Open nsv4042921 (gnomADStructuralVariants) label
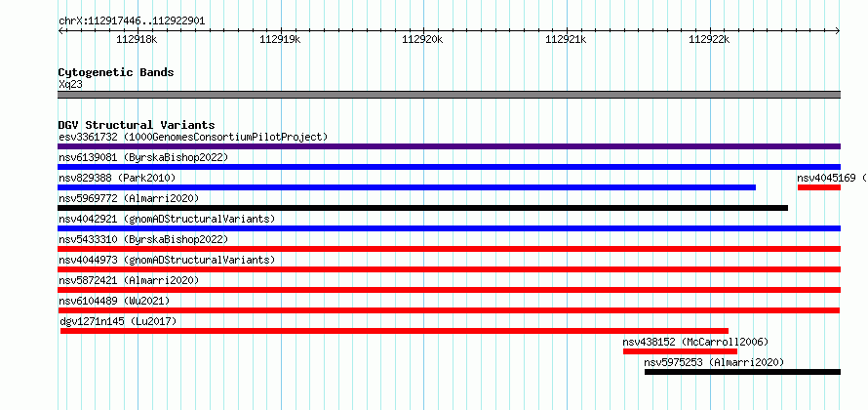Viewport: 868px width, 410px height. pyautogui.click(x=167, y=219)
